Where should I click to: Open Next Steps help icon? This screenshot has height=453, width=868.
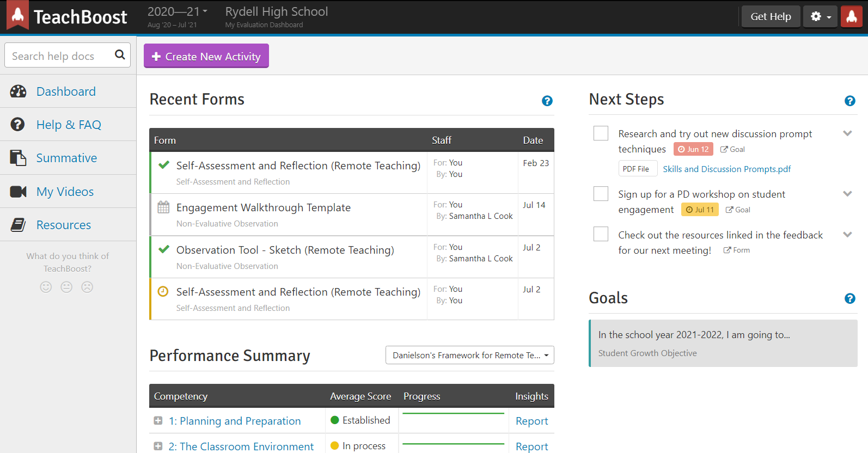850,101
